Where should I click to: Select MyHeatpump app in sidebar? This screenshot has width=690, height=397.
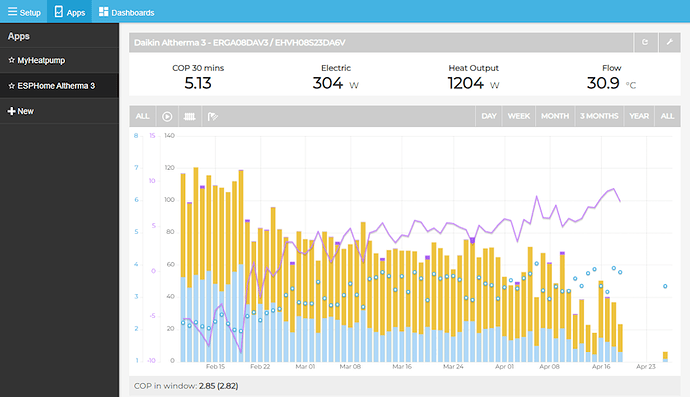(x=59, y=60)
